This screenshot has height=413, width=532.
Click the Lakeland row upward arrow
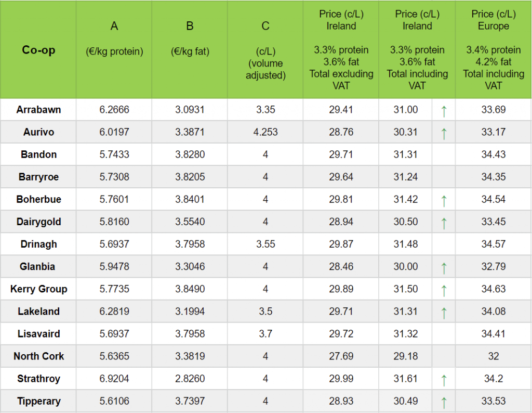pos(444,312)
